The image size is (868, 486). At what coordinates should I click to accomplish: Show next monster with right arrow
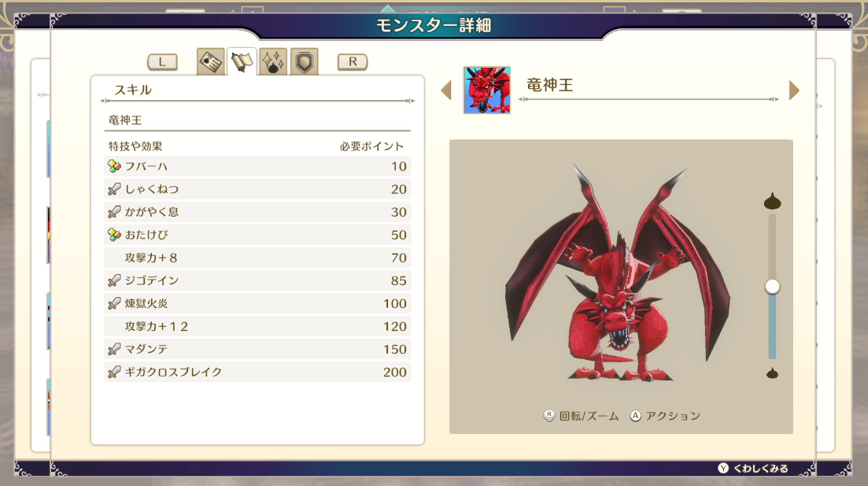(794, 91)
